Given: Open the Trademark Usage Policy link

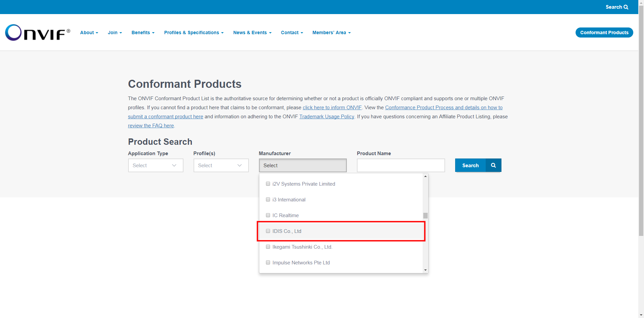Looking at the screenshot, I should coord(327,117).
